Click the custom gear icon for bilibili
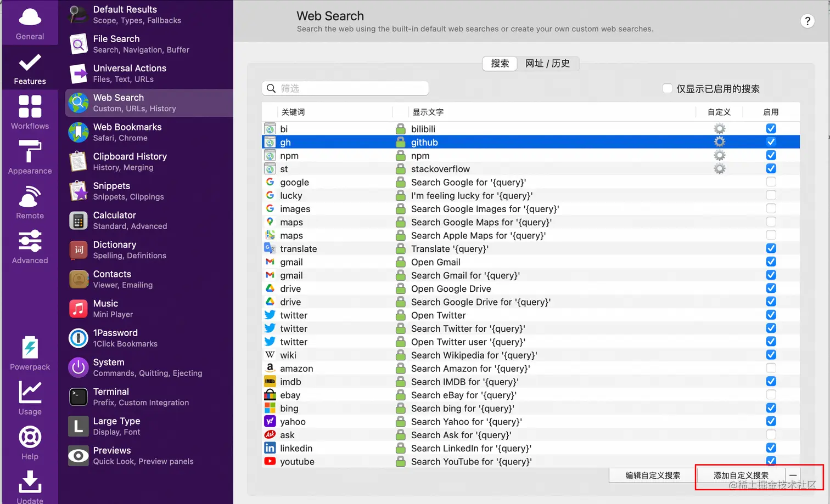The height and width of the screenshot is (504, 830). click(x=719, y=129)
